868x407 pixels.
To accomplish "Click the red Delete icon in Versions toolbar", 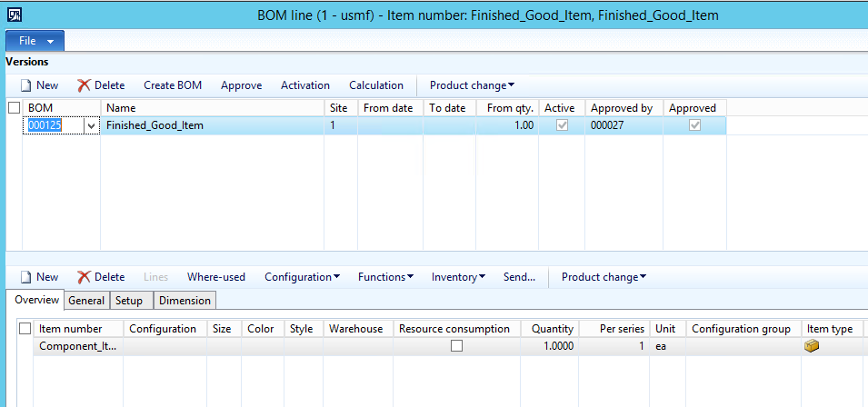I will pyautogui.click(x=85, y=85).
